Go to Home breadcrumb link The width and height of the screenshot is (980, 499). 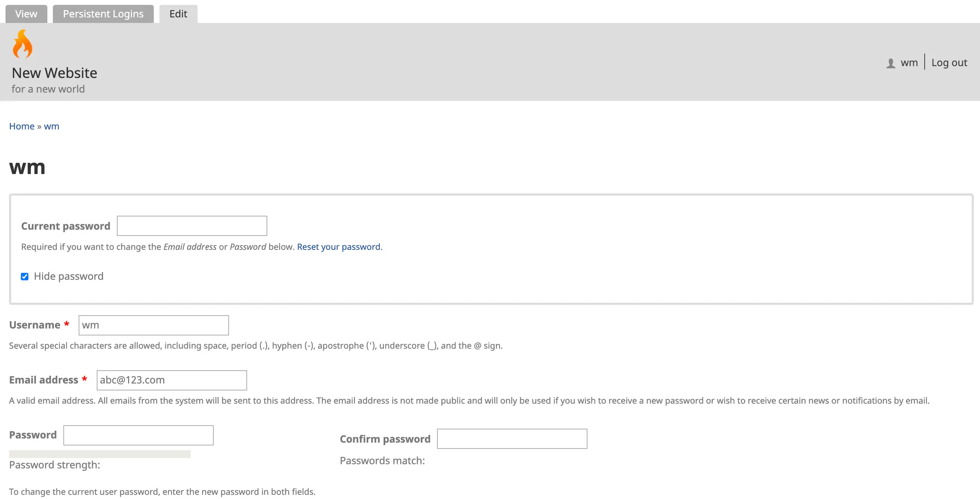pyautogui.click(x=22, y=126)
